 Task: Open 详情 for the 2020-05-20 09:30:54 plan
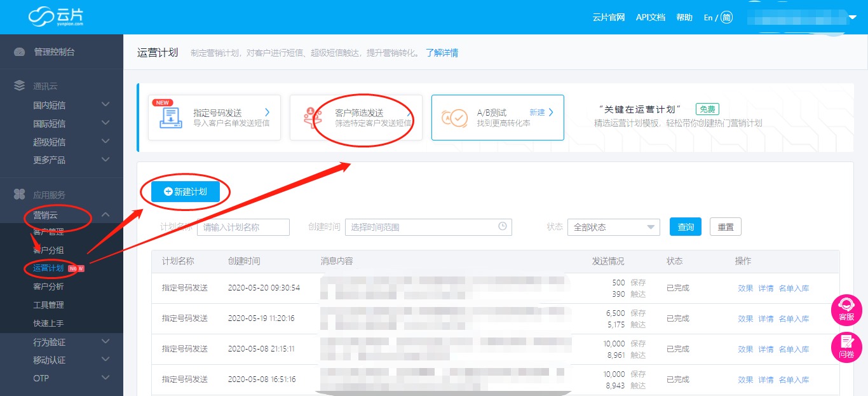[x=766, y=288]
